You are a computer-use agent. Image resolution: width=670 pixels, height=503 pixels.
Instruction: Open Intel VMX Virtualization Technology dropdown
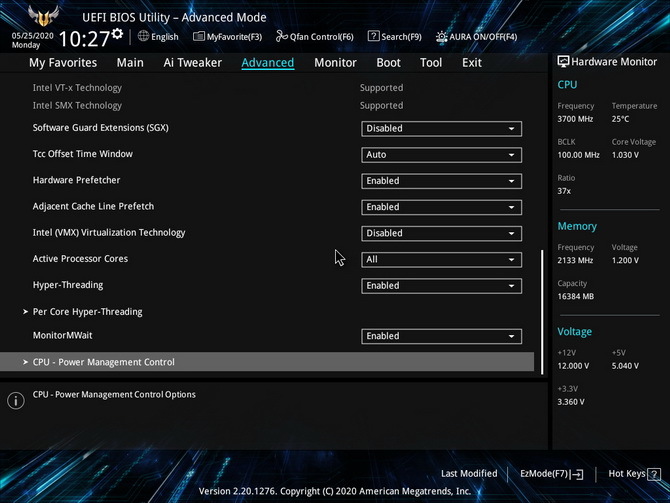[441, 233]
